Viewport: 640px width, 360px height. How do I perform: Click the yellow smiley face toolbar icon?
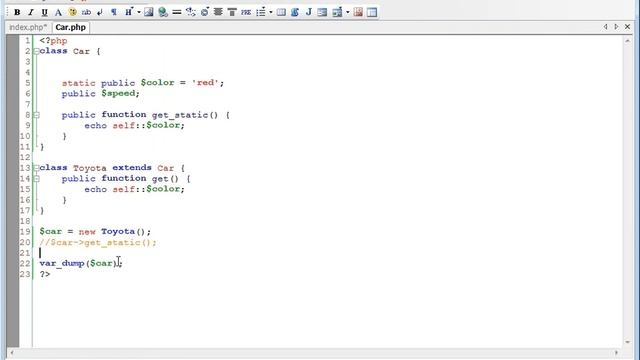pos(73,12)
